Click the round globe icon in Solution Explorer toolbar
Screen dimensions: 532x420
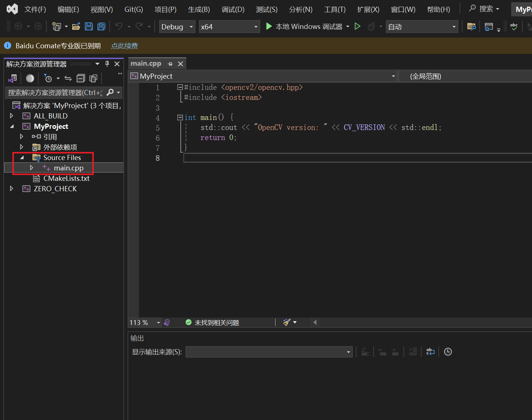(30, 78)
